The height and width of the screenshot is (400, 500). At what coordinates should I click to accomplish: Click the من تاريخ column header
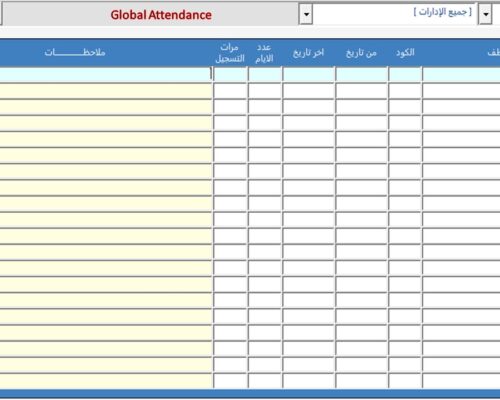pos(361,53)
